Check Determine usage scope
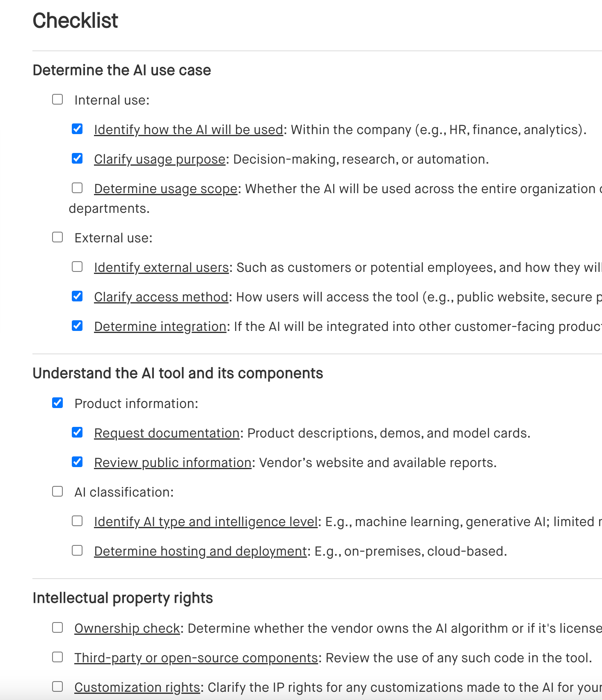This screenshot has height=700, width=602. [x=77, y=187]
